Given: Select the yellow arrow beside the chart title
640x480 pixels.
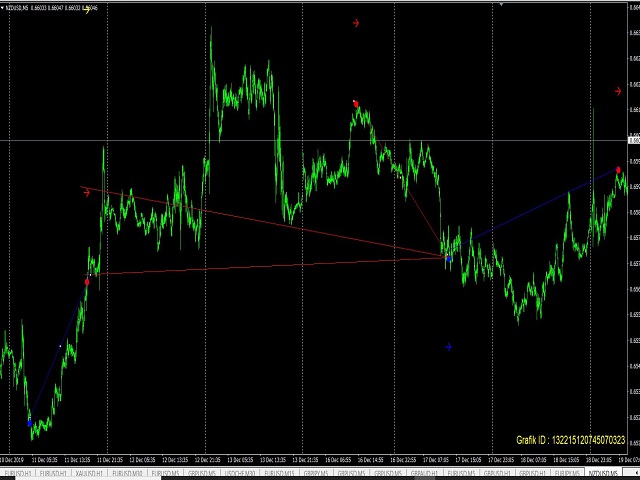Looking at the screenshot, I should point(87,10).
